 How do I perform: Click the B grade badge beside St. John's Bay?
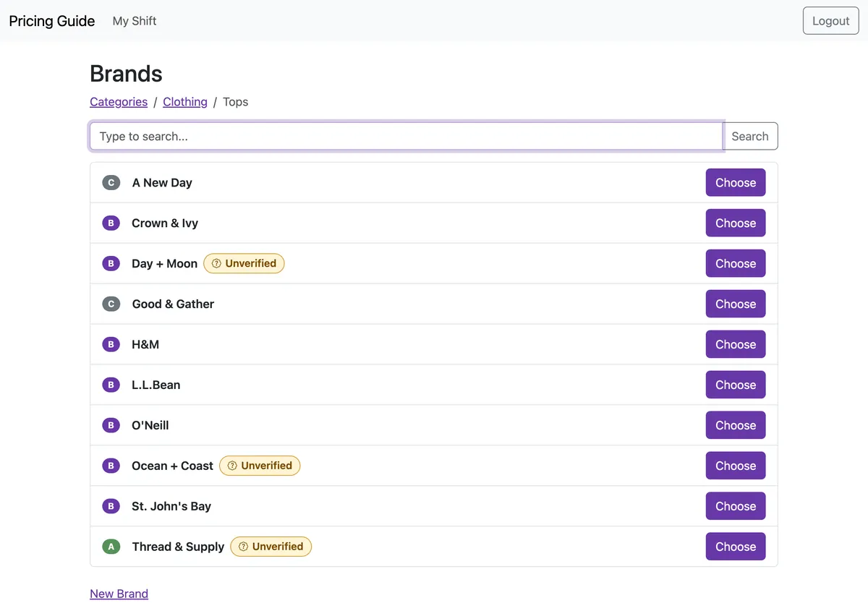[111, 507]
